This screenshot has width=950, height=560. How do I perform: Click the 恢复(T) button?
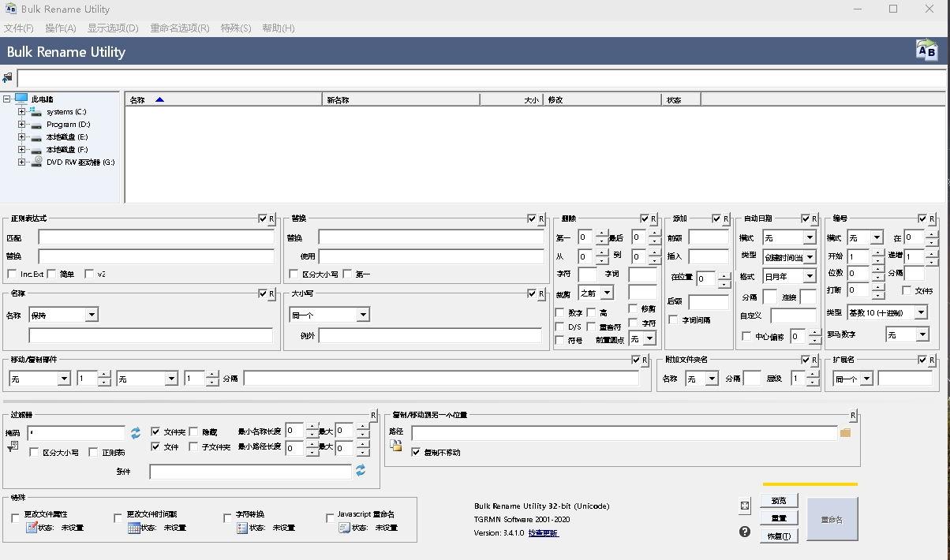[x=779, y=536]
